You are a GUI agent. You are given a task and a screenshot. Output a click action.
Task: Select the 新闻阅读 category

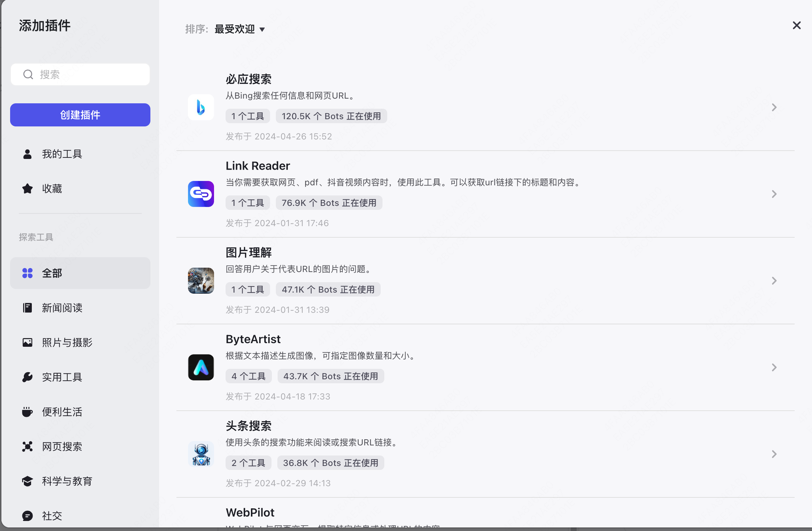point(62,308)
